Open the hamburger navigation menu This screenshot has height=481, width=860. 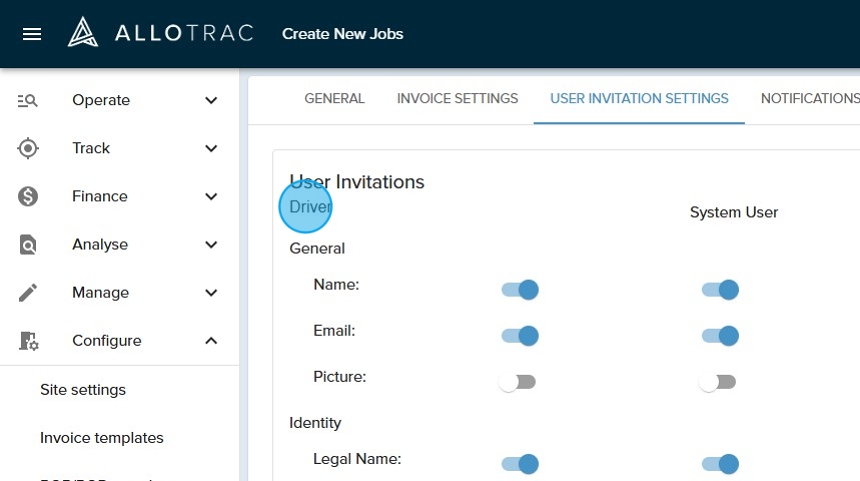click(32, 34)
